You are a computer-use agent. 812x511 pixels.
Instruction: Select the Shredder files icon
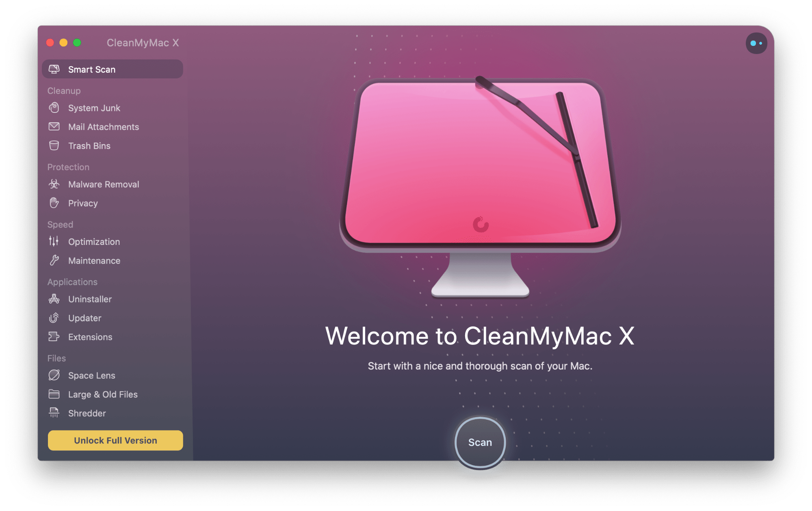54,413
